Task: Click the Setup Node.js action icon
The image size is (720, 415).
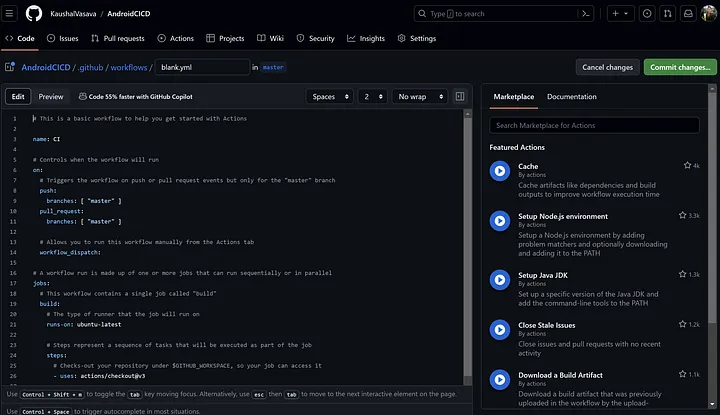Action: (500, 221)
